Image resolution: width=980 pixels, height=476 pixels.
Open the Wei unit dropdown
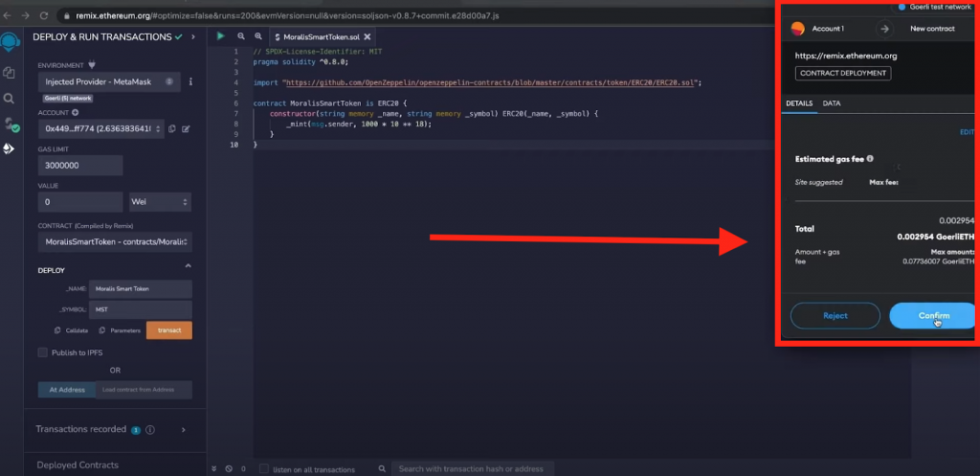click(160, 202)
